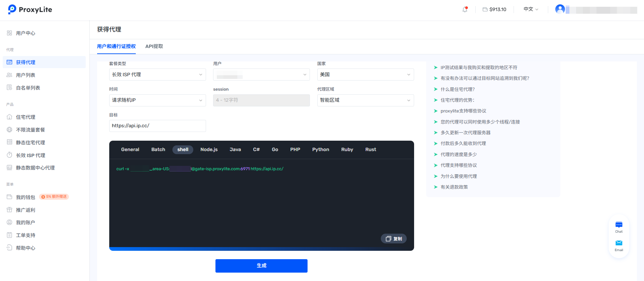Click the 静态住宅代理 icon
This screenshot has height=281, width=644.
(x=9, y=142)
